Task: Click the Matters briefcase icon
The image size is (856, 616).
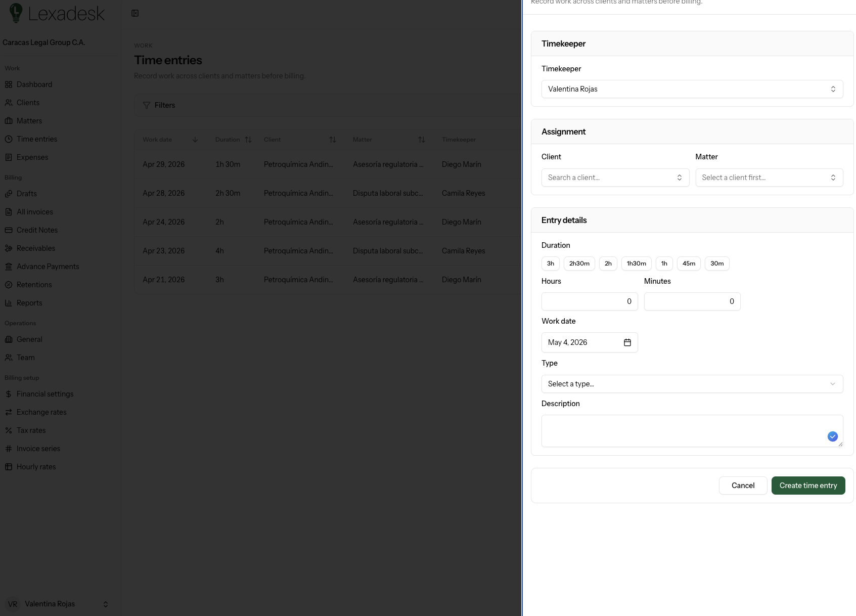Action: [x=9, y=121]
